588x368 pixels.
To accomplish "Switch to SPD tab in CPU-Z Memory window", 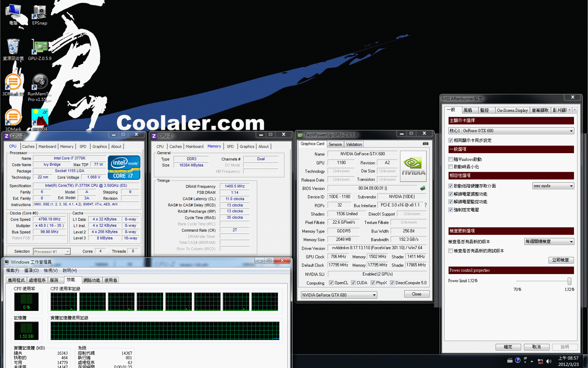I will point(230,146).
